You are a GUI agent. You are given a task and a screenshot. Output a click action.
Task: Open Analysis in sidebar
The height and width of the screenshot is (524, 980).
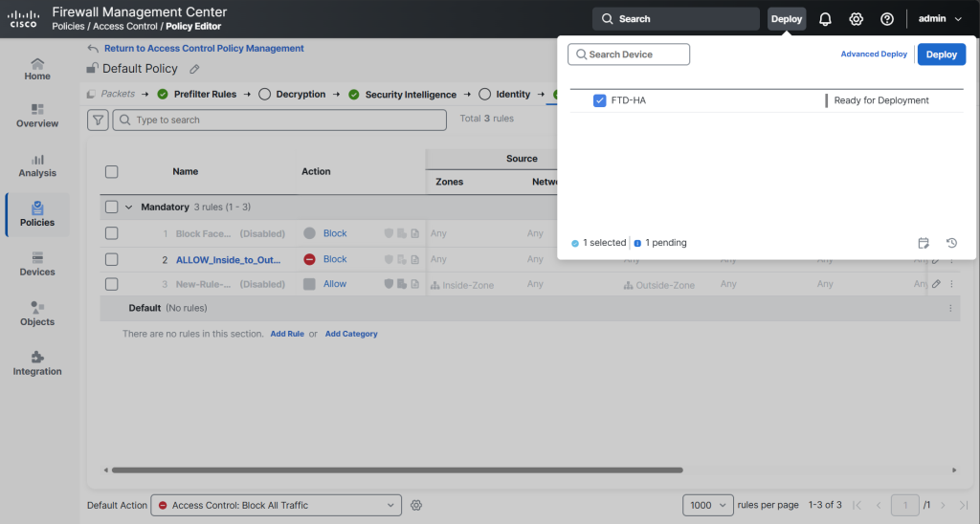[x=37, y=166]
